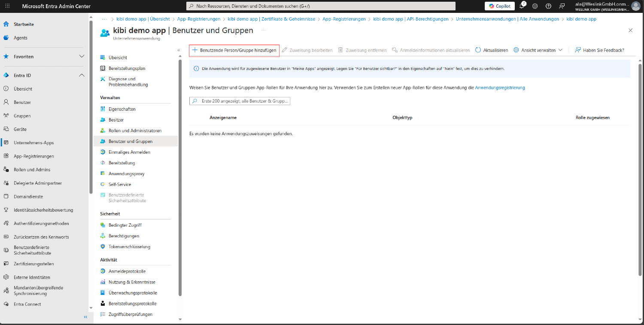
Task: Click the global resource search box
Action: click(321, 6)
